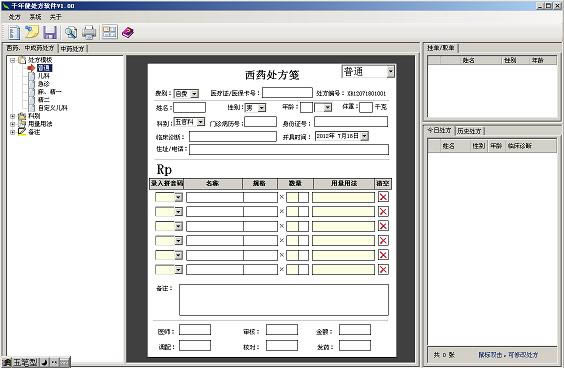Viewport: 564px width, 369px height.
Task: Open the 开具时间 date picker dropdown
Action: [365, 136]
